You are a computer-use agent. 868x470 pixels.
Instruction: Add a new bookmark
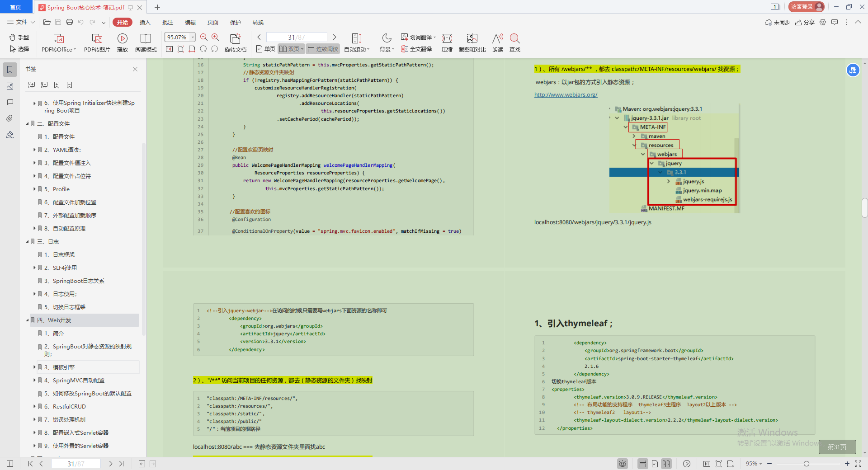point(57,85)
